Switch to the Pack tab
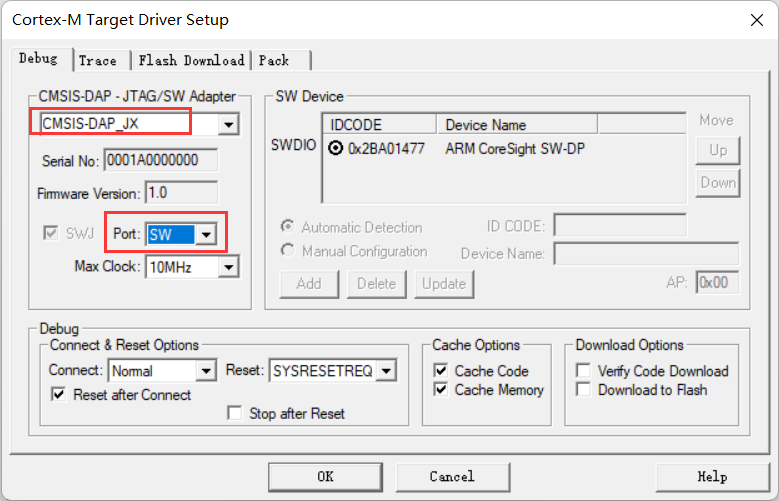The height and width of the screenshot is (501, 779). pos(274,60)
